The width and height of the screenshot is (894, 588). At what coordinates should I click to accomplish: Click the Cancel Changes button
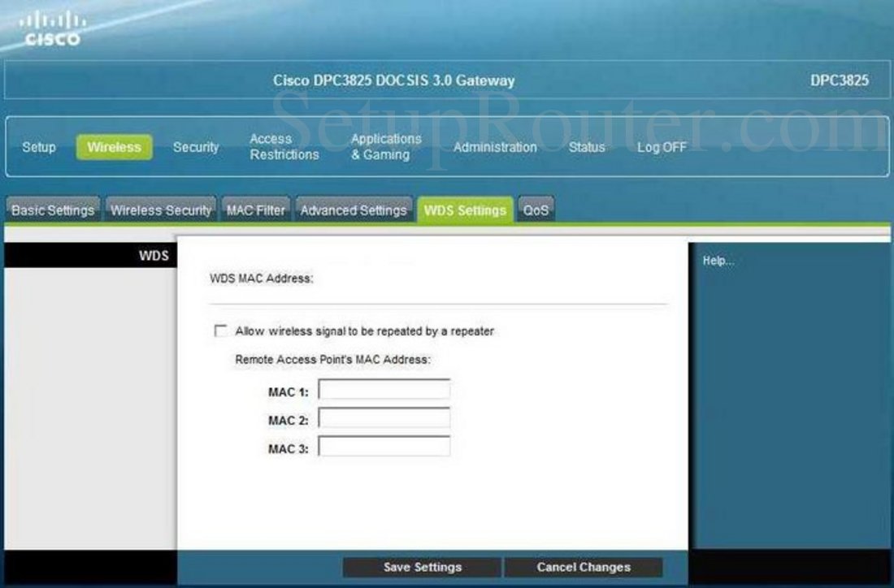point(584,567)
